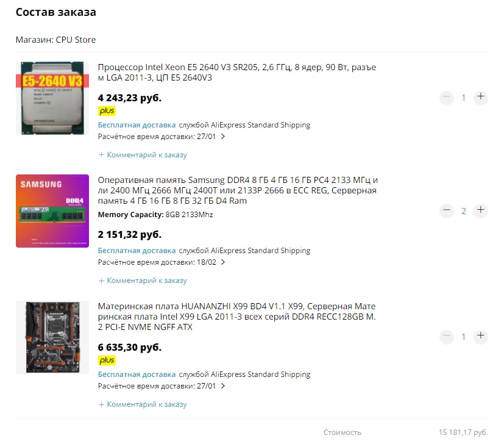The height and width of the screenshot is (444, 504).
Task: Open the Samsung DDR4 memory product title
Action: tap(238, 190)
